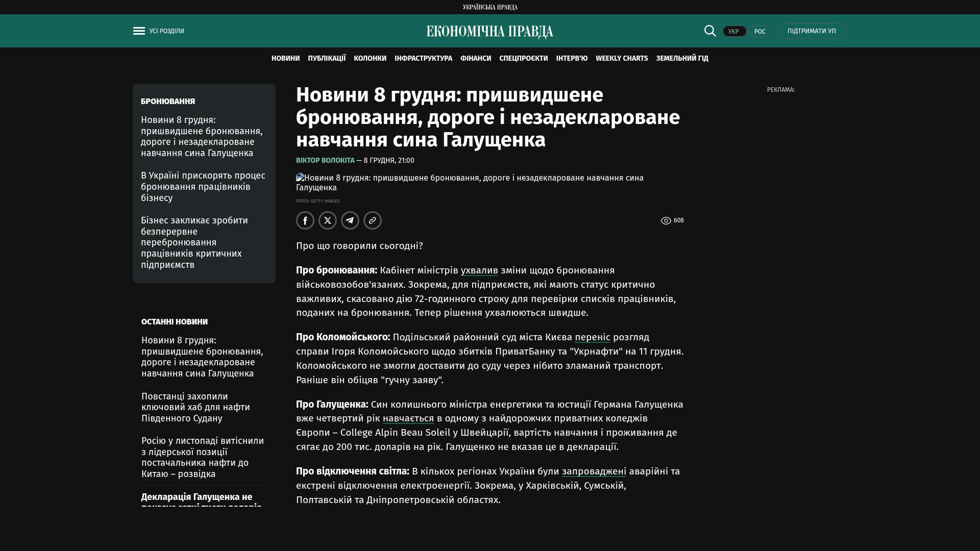Follow the 'ухвалив' link in text
This screenshot has width=980, height=551.
tap(479, 270)
